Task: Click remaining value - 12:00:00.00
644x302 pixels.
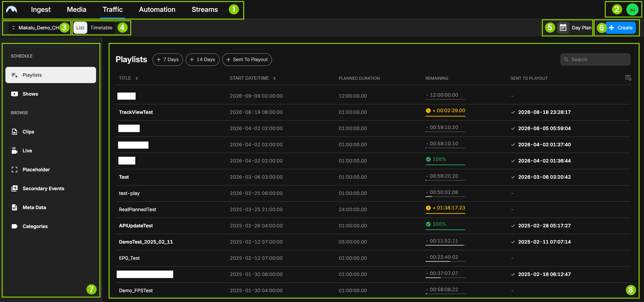Action: point(442,95)
